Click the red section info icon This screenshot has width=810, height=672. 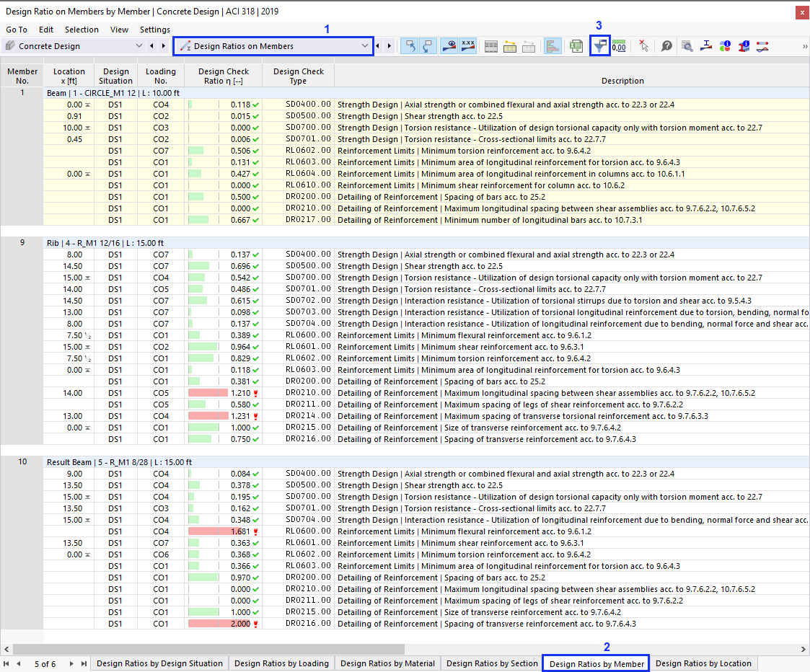744,46
